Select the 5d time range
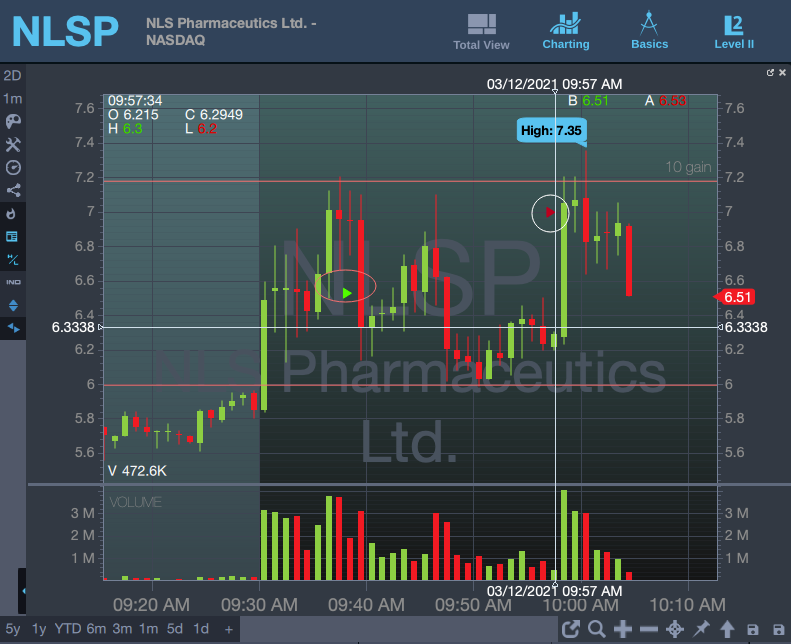 click(175, 629)
